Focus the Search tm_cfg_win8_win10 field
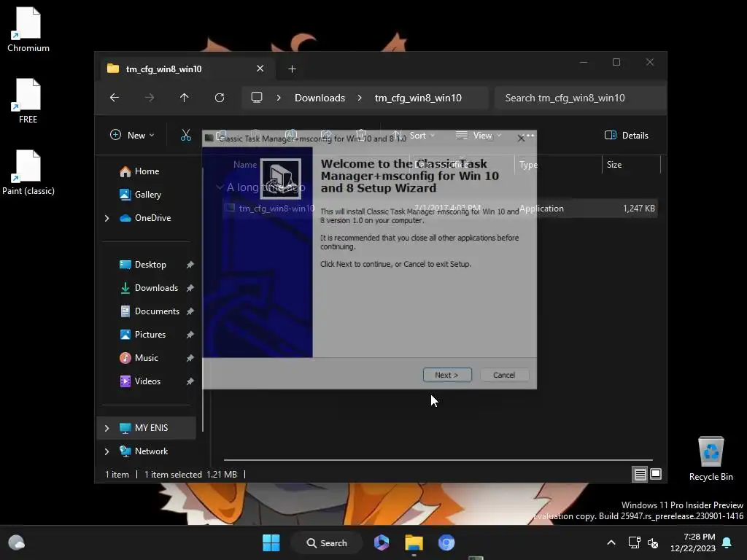 pos(580,98)
